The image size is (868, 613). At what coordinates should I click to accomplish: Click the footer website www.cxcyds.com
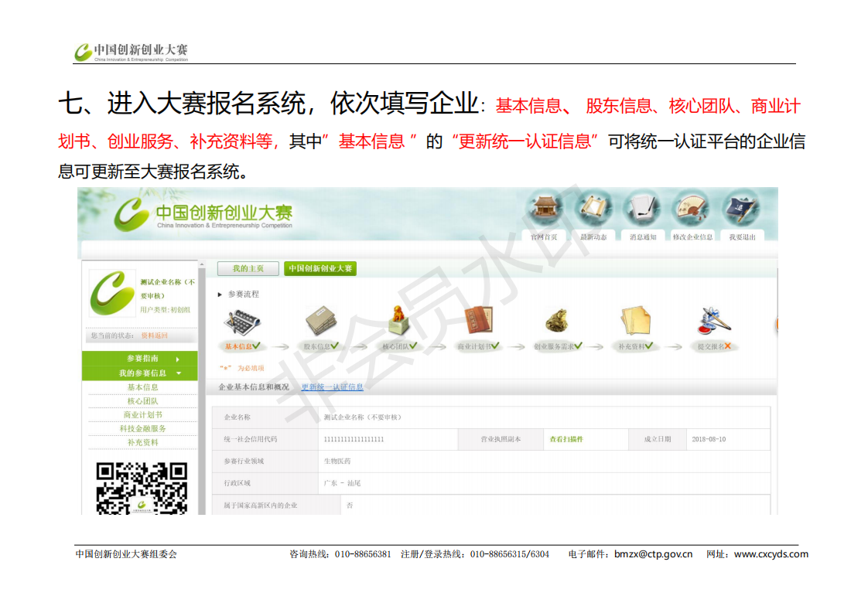[x=771, y=553]
